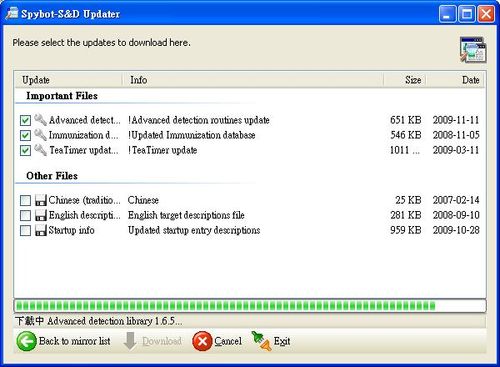
Task: Click the '!TeaTimer update' info cell
Action: (163, 150)
